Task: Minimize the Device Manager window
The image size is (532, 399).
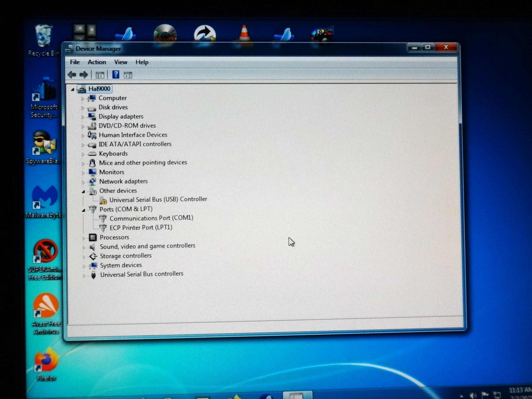Action: tap(414, 47)
